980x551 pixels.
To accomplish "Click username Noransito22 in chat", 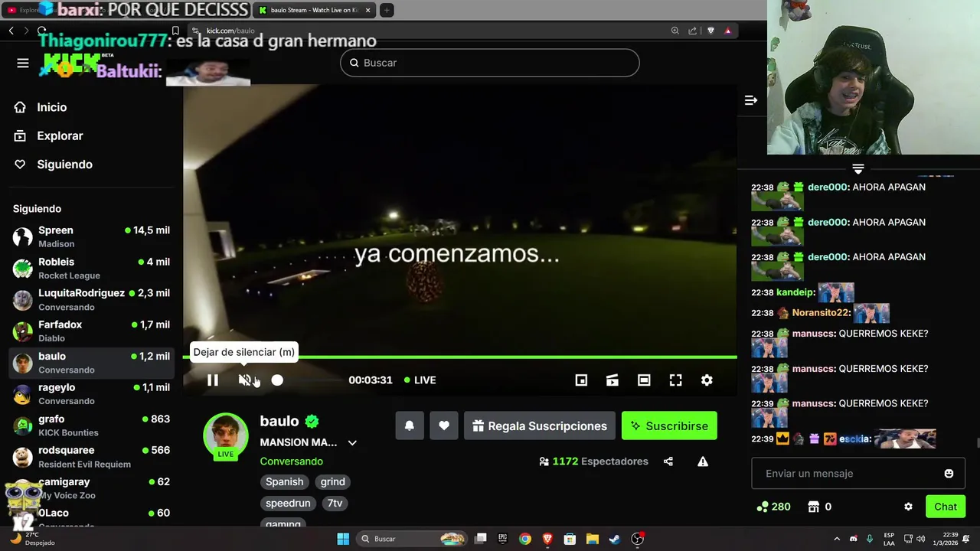I will click(x=821, y=313).
